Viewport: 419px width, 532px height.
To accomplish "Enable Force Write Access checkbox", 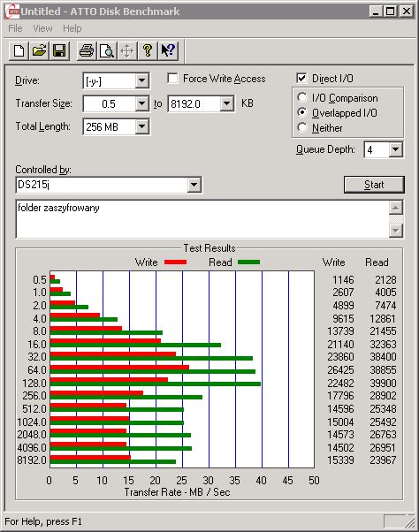I will (x=172, y=79).
